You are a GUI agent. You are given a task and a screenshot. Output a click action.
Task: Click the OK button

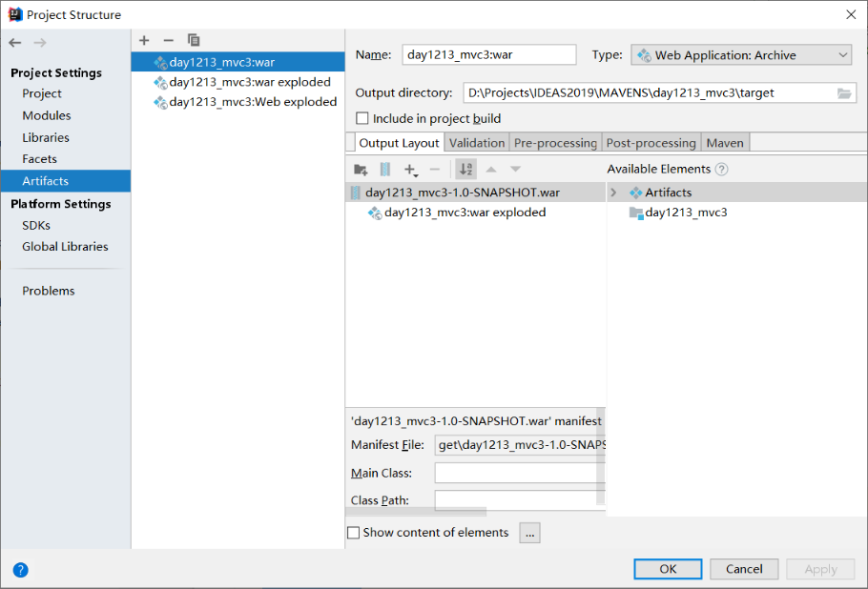pos(668,569)
